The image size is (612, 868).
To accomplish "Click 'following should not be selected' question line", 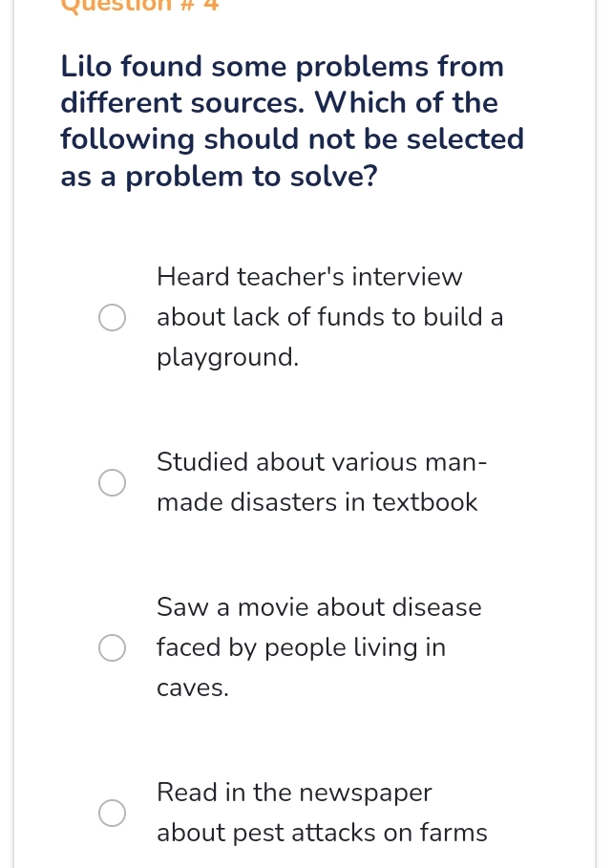I will point(292,139).
